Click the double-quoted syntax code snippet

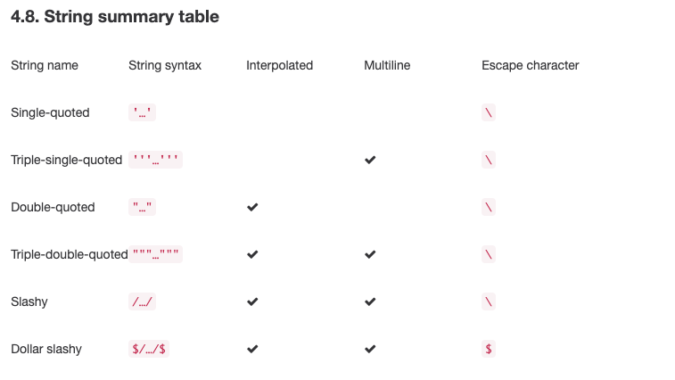(x=142, y=207)
